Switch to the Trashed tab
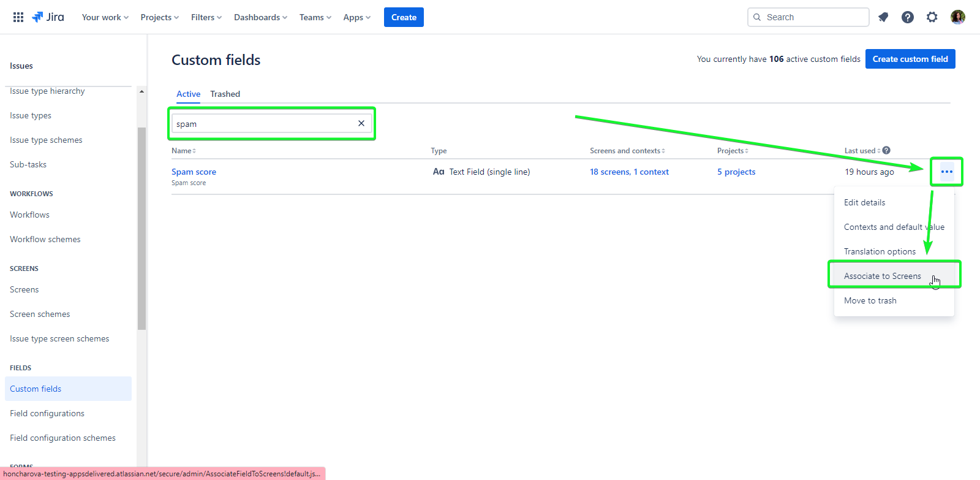Image resolution: width=980 pixels, height=480 pixels. coord(225,94)
